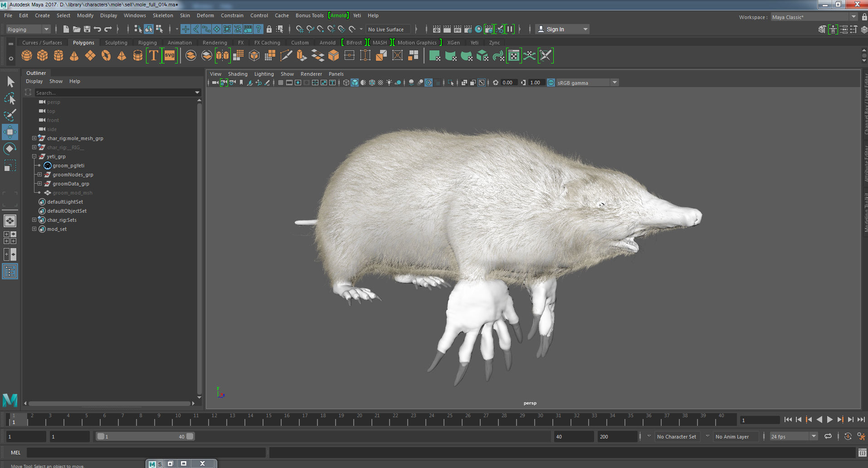Screen dimensions: 868x468
Task: Open the 24 fps frame rate dropdown
Action: 793,436
